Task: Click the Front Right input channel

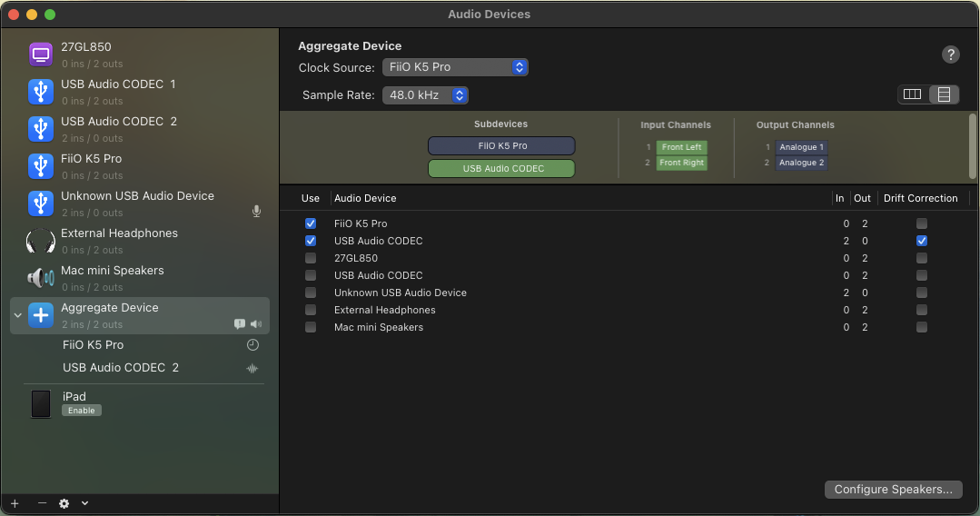Action: tap(681, 163)
